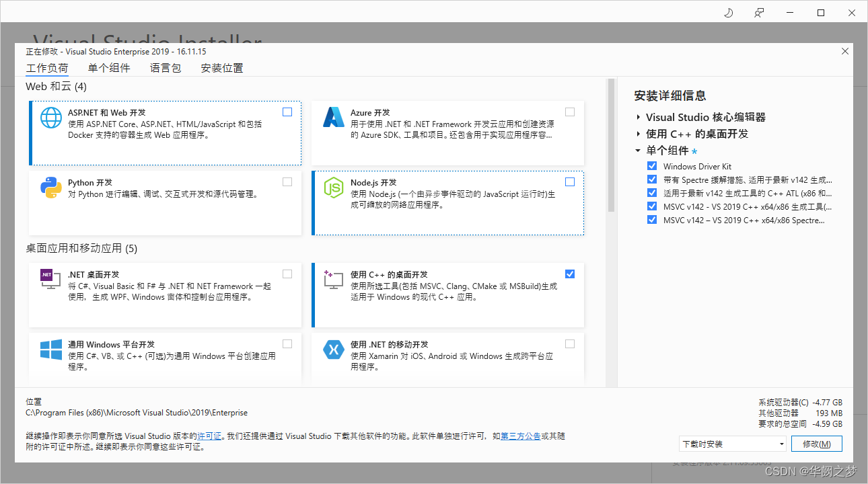Collapse the 单个组件 section
868x484 pixels.
point(638,151)
